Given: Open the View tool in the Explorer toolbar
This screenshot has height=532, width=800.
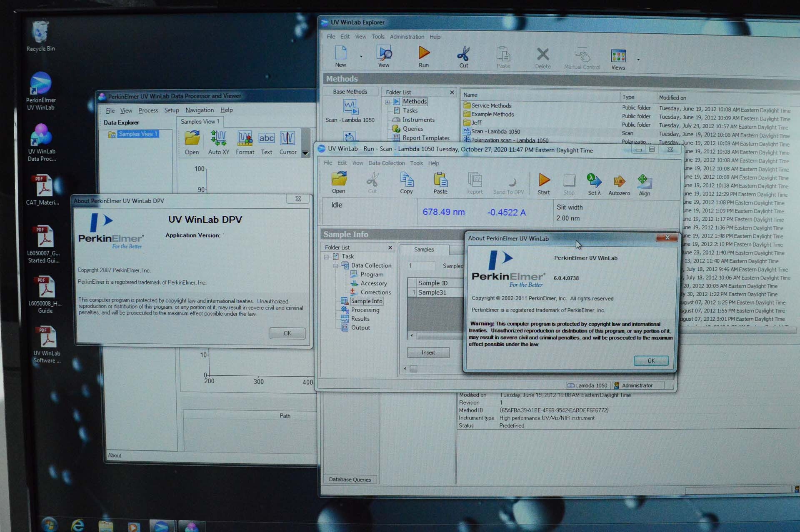Looking at the screenshot, I should tap(384, 53).
